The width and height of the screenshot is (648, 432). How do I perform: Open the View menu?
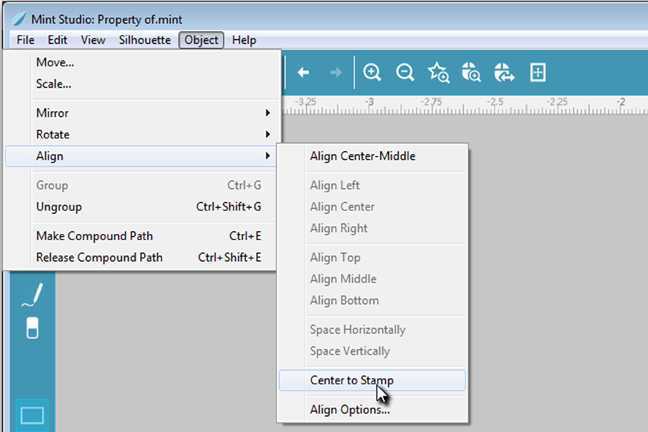pos(93,40)
